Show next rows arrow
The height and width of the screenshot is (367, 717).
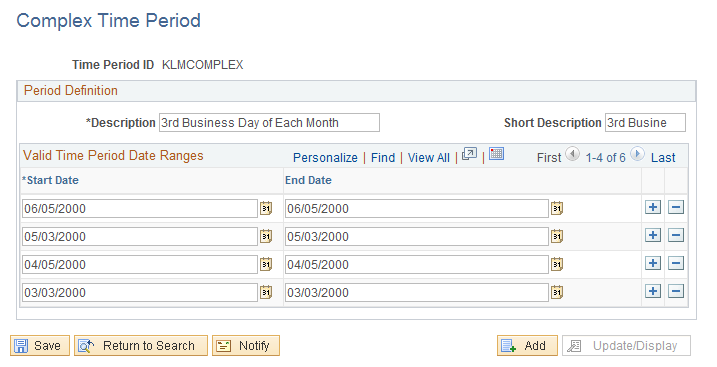637,154
